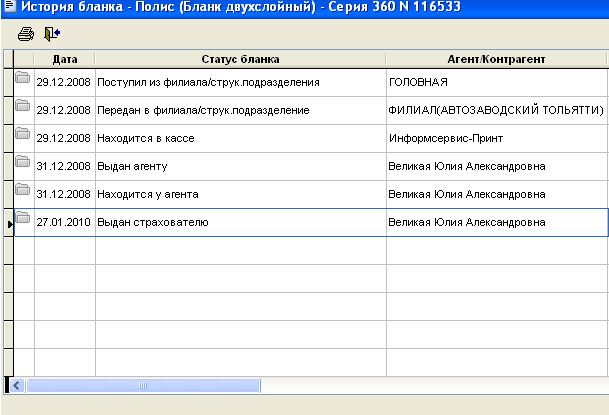
Task: Click the left arrow of horizontal scrollbar
Action: 16,386
